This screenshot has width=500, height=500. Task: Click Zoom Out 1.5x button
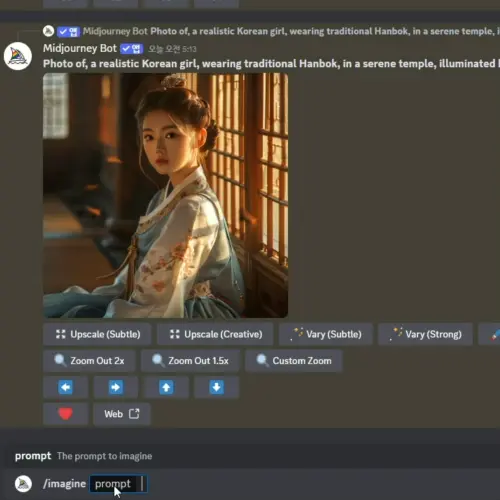point(190,361)
